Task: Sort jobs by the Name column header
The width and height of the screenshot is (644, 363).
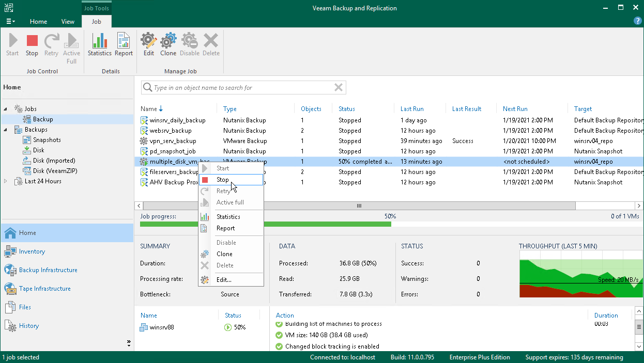Action: click(149, 109)
